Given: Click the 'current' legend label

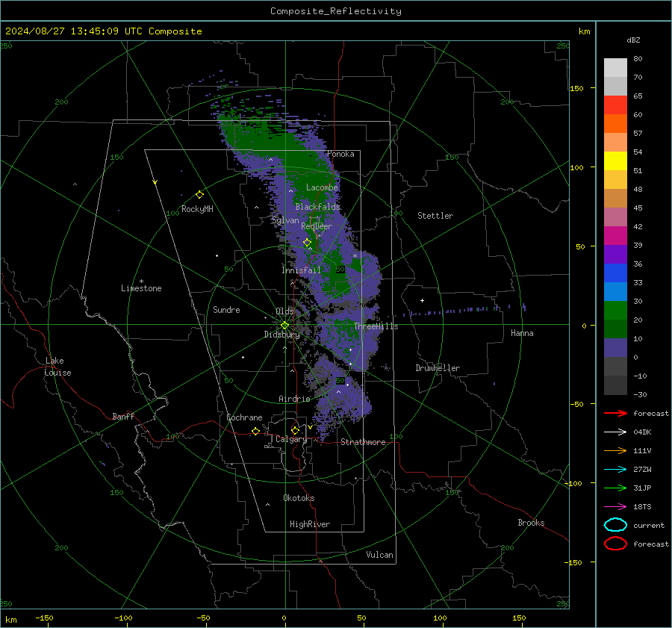Looking at the screenshot, I should [649, 526].
